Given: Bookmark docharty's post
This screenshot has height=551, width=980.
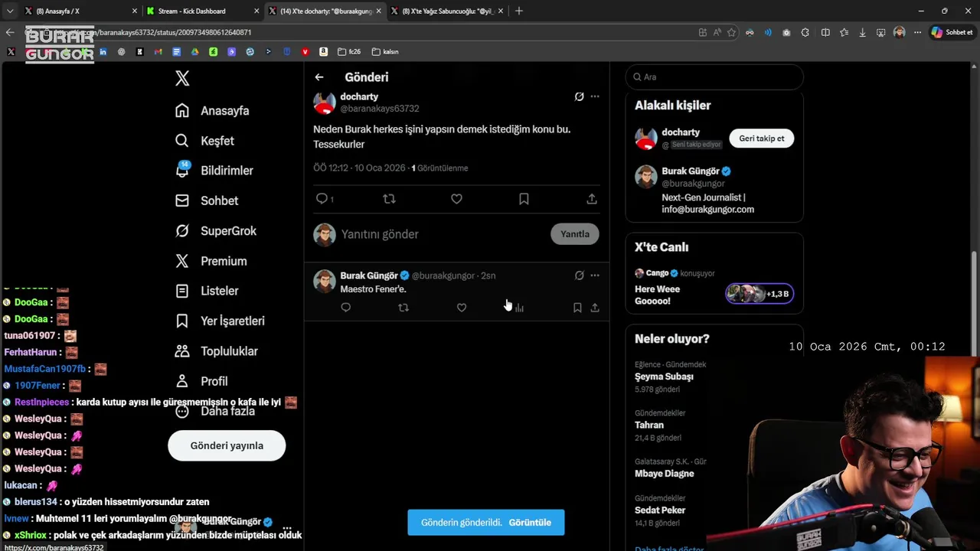Looking at the screenshot, I should (524, 198).
